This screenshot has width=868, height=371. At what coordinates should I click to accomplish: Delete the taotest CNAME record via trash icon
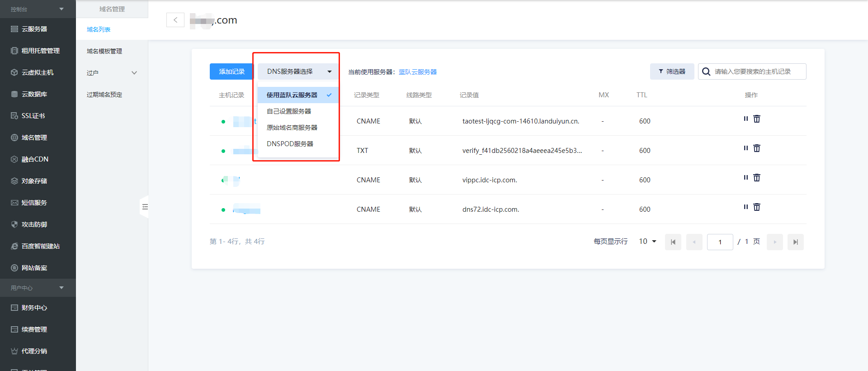[757, 119]
